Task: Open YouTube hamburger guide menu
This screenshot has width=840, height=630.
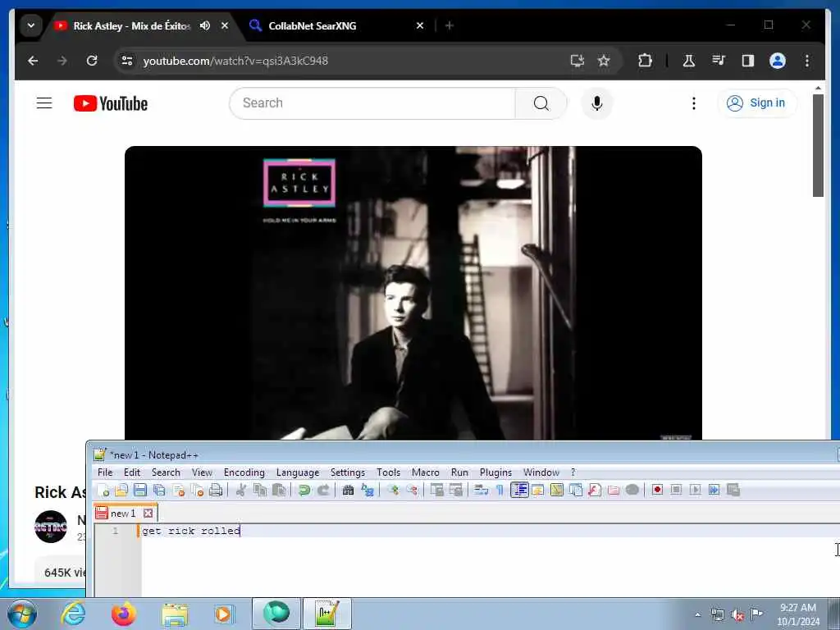Action: click(x=44, y=103)
